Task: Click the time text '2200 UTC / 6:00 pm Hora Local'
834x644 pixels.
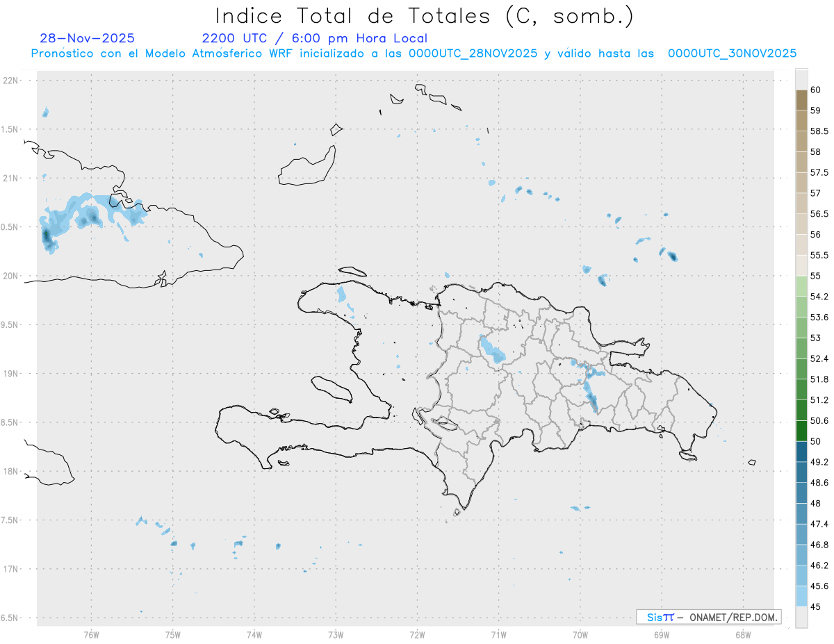Action: pyautogui.click(x=315, y=38)
